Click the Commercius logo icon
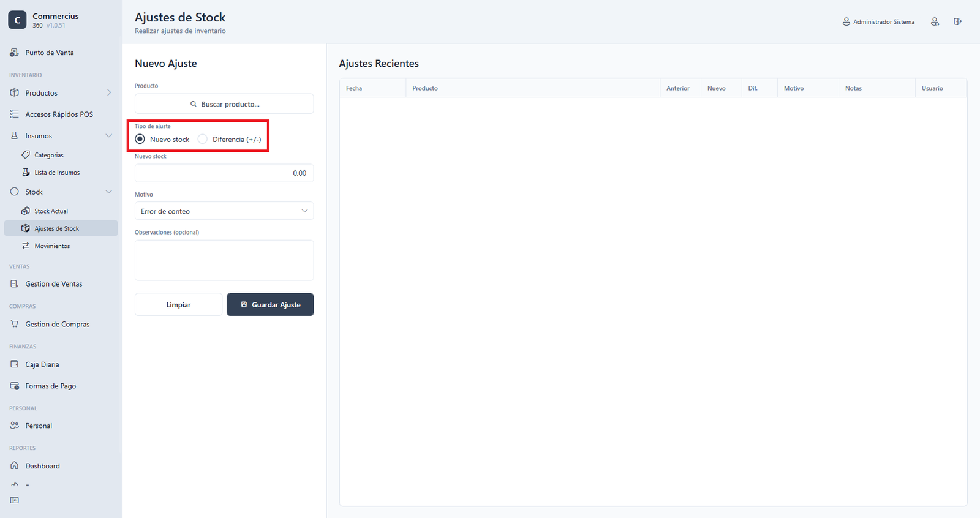The image size is (980, 518). [x=17, y=20]
